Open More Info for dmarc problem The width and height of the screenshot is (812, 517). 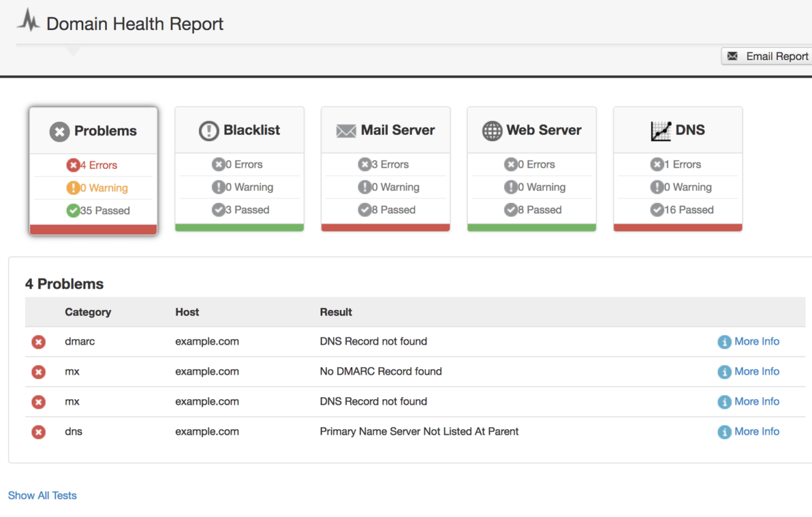756,341
